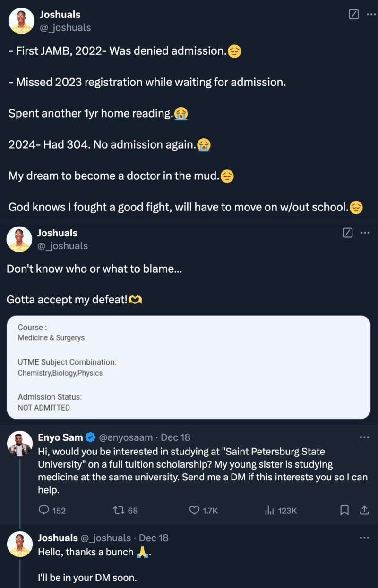Repost Enyo Sam's scholarship reply

119,510
